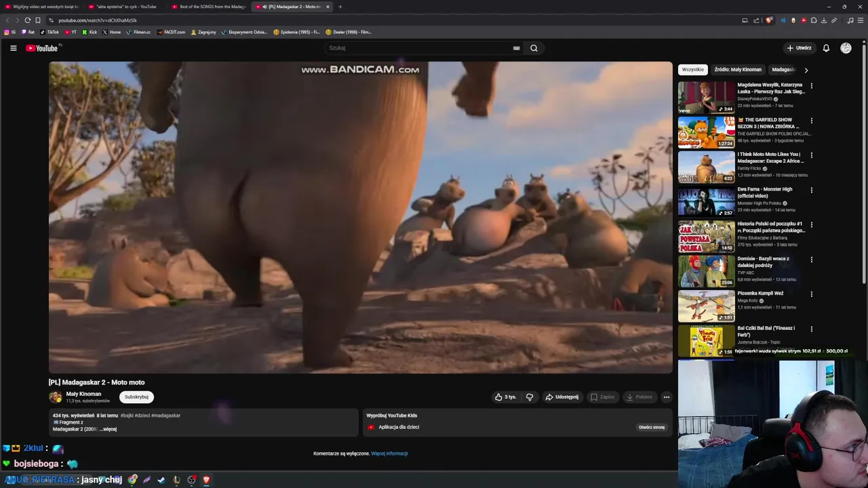Open options for The Garfield Show video

(811, 121)
